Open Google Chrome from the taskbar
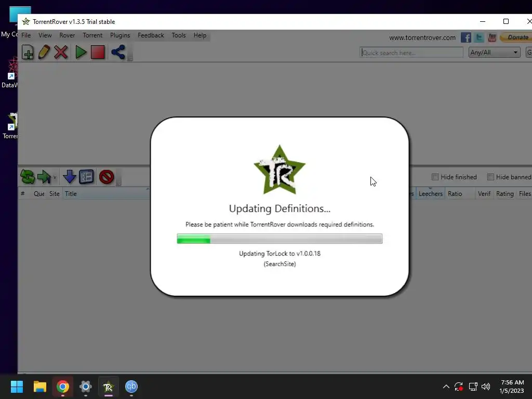This screenshot has width=532, height=399. tap(63, 387)
